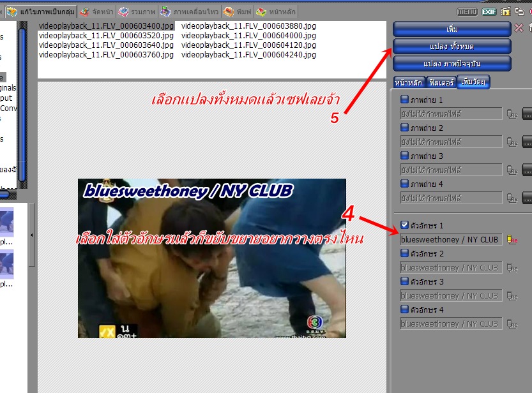
Task: Open the slideshow film icon
Action: pos(506,12)
